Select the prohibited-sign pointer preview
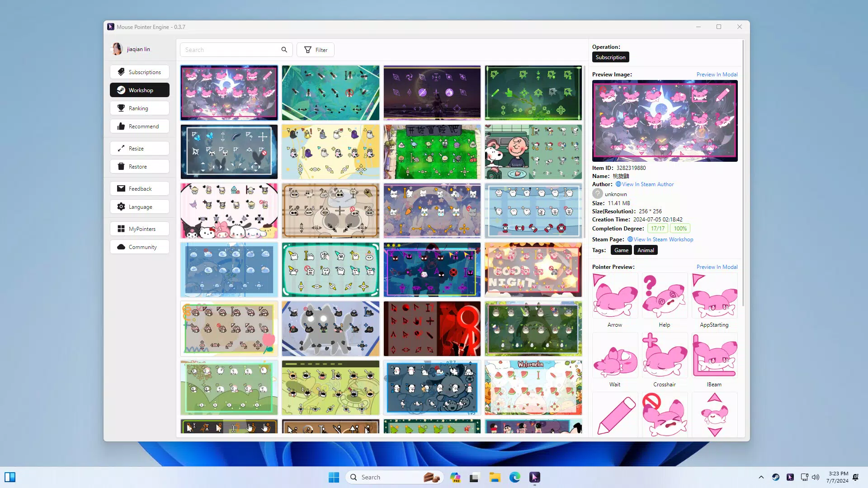The width and height of the screenshot is (868, 488). pos(665,415)
